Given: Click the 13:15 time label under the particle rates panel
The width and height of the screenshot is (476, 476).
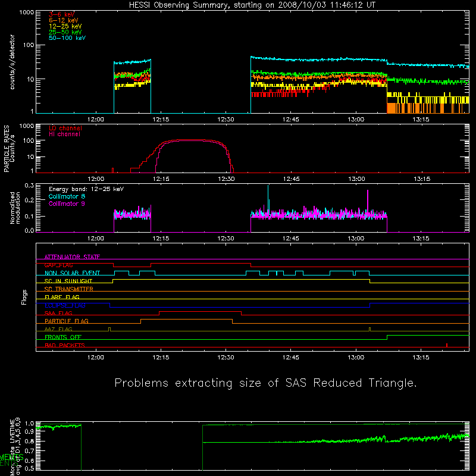Looking at the screenshot, I should tap(422, 179).
